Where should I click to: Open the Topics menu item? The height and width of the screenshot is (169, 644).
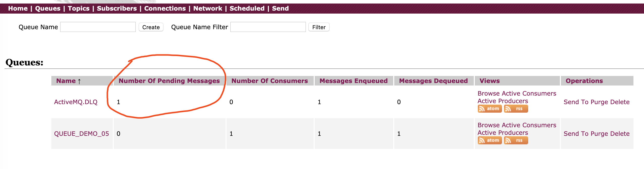pyautogui.click(x=79, y=9)
